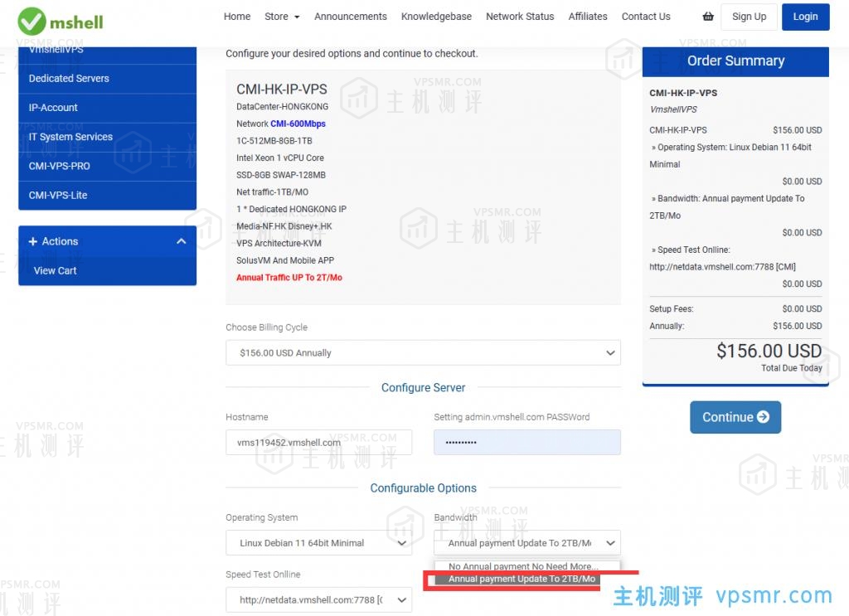Open the Announcements page
The image size is (849, 616).
point(351,17)
